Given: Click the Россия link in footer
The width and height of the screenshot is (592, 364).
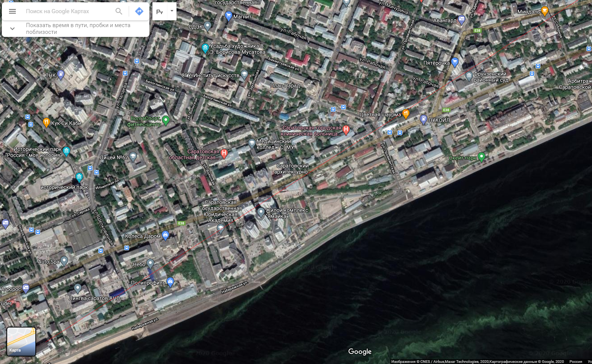Looking at the screenshot, I should coord(575,361).
